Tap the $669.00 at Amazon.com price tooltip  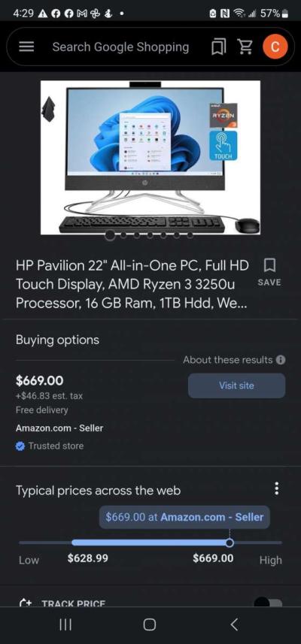pyautogui.click(x=184, y=517)
